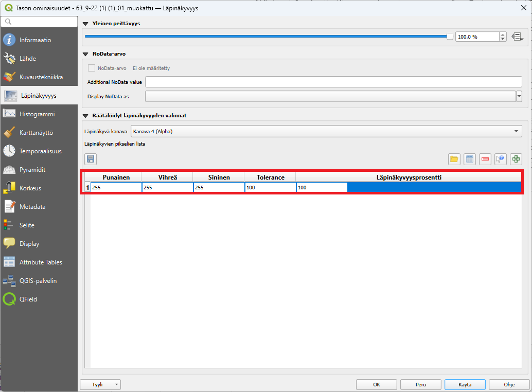Click the Korkeus icon
Screen dimensions: 532x392
(x=9, y=188)
